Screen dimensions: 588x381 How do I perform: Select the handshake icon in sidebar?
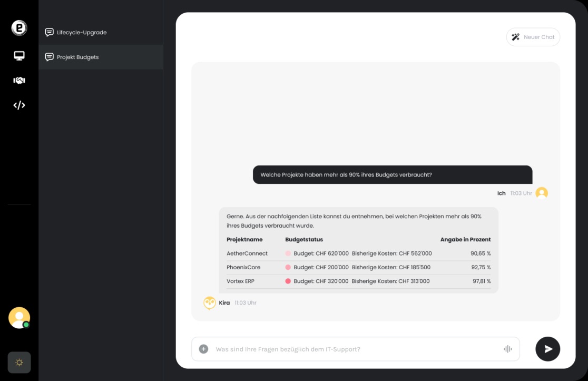pyautogui.click(x=19, y=80)
